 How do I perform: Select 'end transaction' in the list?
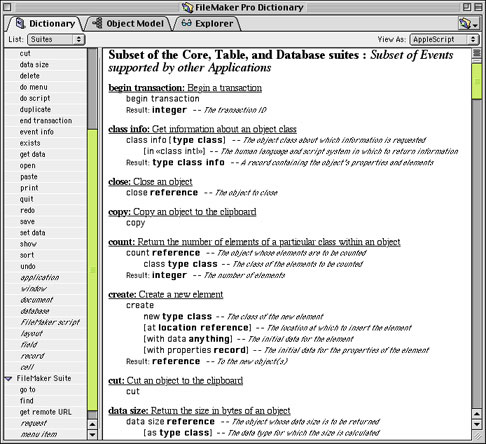46,121
